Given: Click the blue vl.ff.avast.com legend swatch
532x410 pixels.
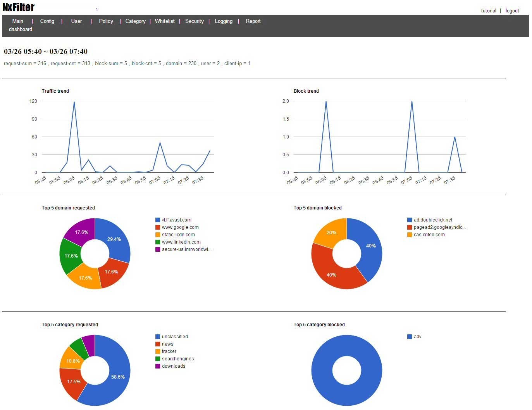Looking at the screenshot, I should pyautogui.click(x=158, y=220).
